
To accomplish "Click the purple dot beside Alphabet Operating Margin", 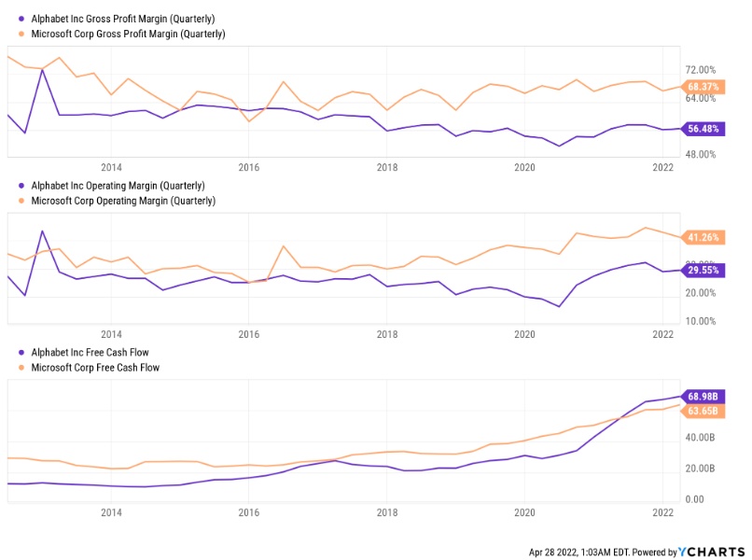I will [x=22, y=186].
